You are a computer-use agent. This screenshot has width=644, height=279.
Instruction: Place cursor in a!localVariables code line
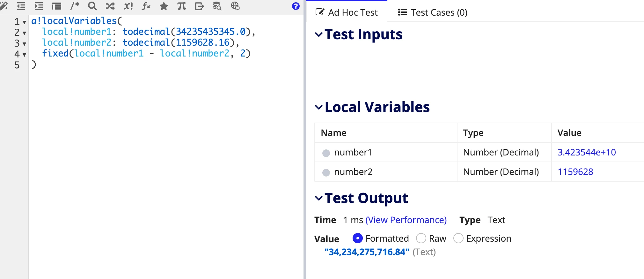(77, 21)
